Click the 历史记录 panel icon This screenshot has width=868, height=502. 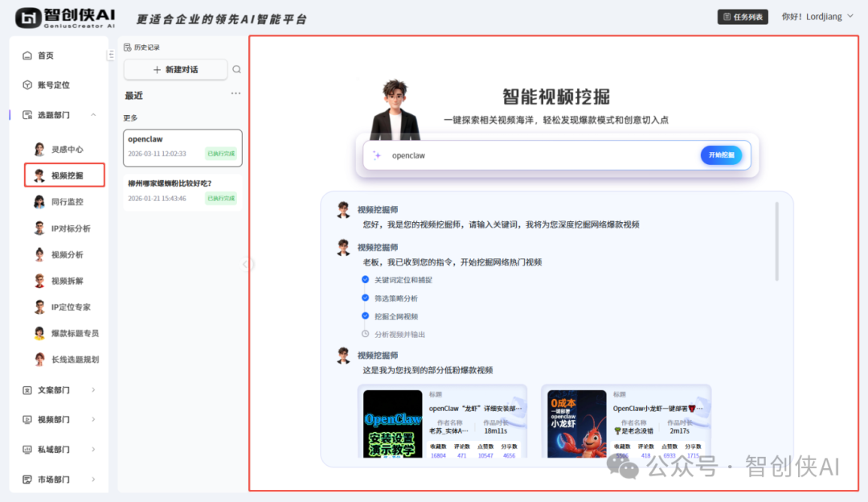coord(127,47)
